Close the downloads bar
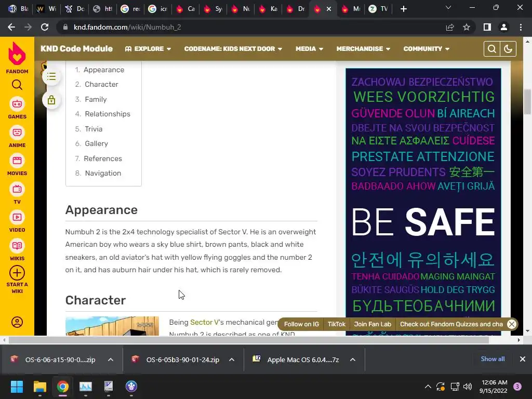Screen dimensions: 532x399 click(x=523, y=359)
